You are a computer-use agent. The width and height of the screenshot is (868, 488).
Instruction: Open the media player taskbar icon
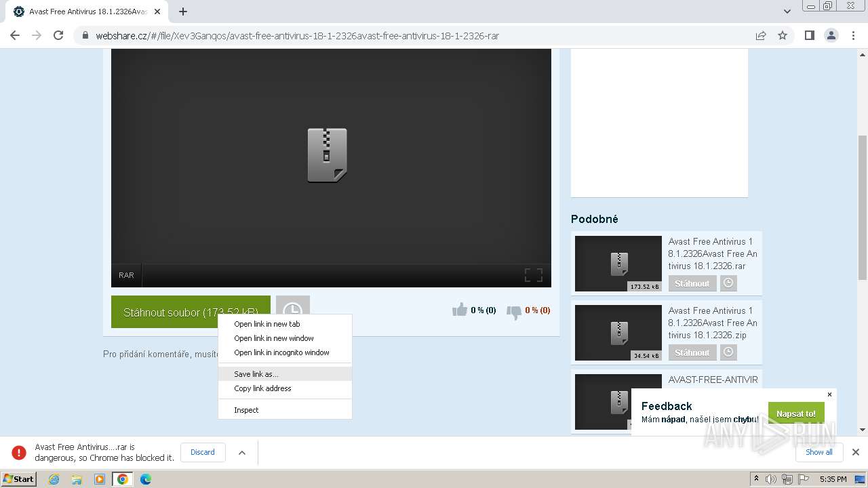(100, 479)
